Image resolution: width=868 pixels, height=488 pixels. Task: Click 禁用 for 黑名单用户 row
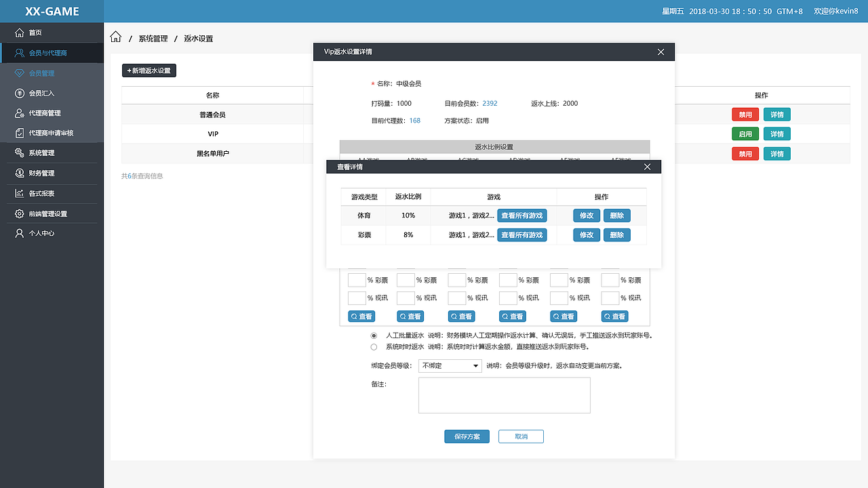745,154
